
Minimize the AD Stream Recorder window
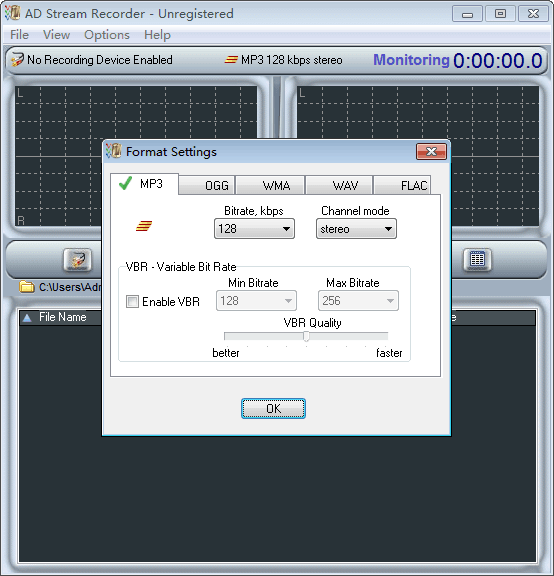coord(467,14)
